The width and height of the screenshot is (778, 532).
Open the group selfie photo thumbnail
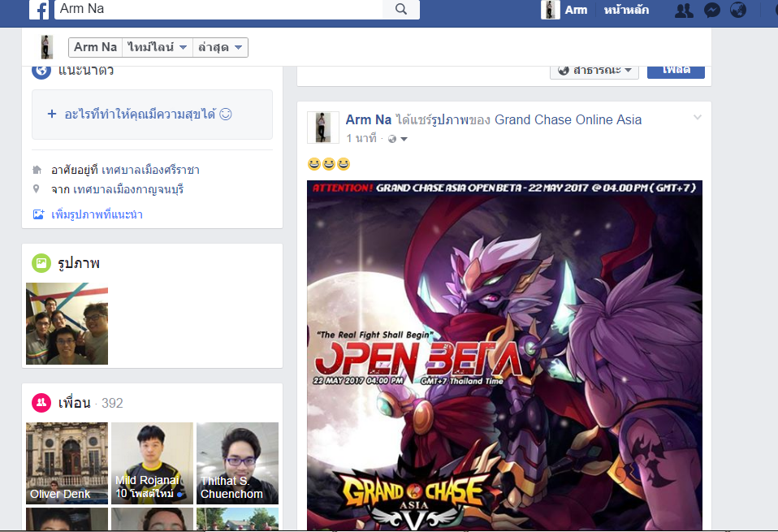click(x=67, y=323)
